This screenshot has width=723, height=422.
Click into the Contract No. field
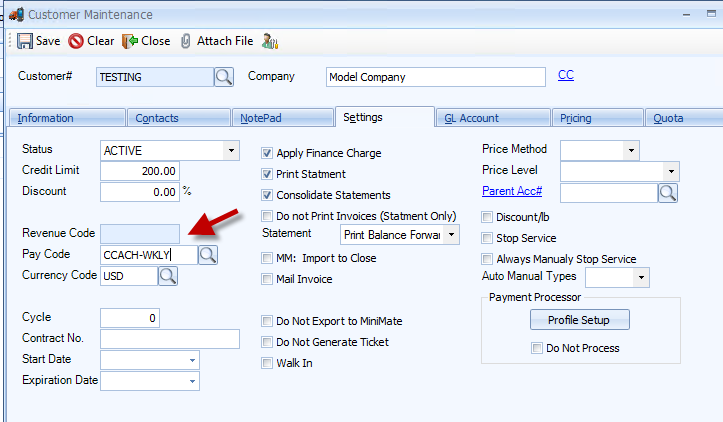170,339
